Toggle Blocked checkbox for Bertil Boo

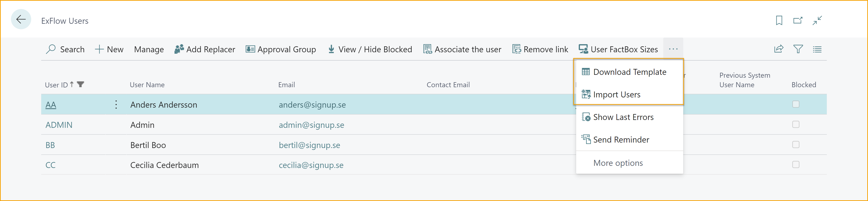796,144
